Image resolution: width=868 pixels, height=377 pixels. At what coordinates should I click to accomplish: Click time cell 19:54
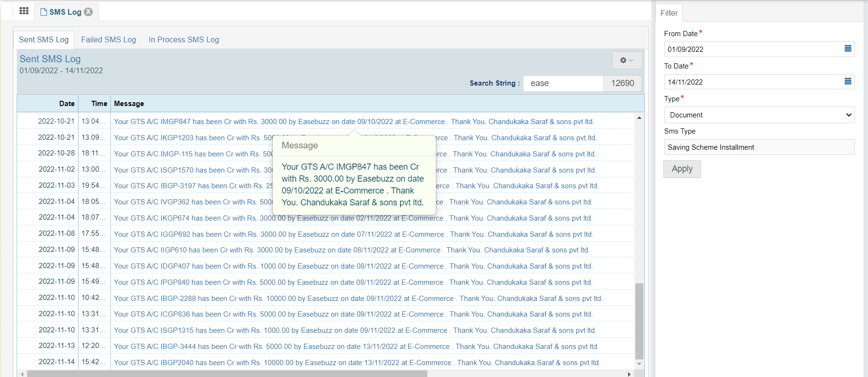coord(94,185)
